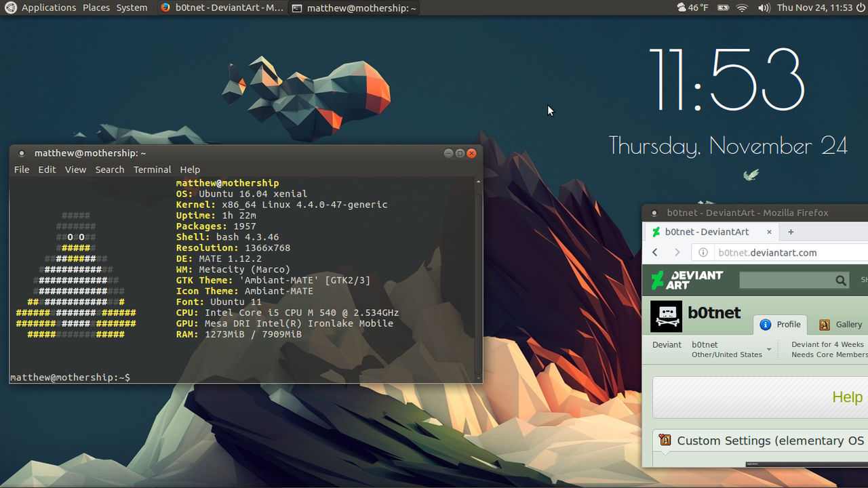This screenshot has height=488, width=868.
Task: Click the terminal scrollbar up arrow
Action: click(479, 182)
